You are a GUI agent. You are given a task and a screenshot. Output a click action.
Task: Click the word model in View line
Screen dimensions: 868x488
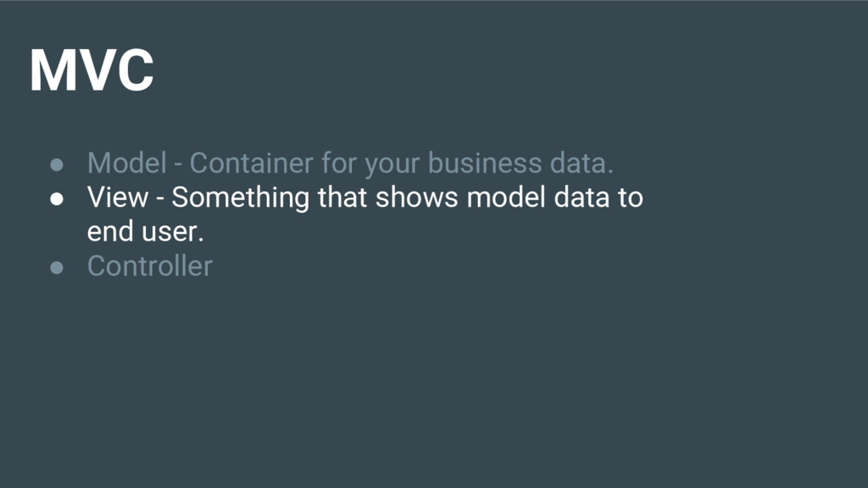click(x=507, y=197)
